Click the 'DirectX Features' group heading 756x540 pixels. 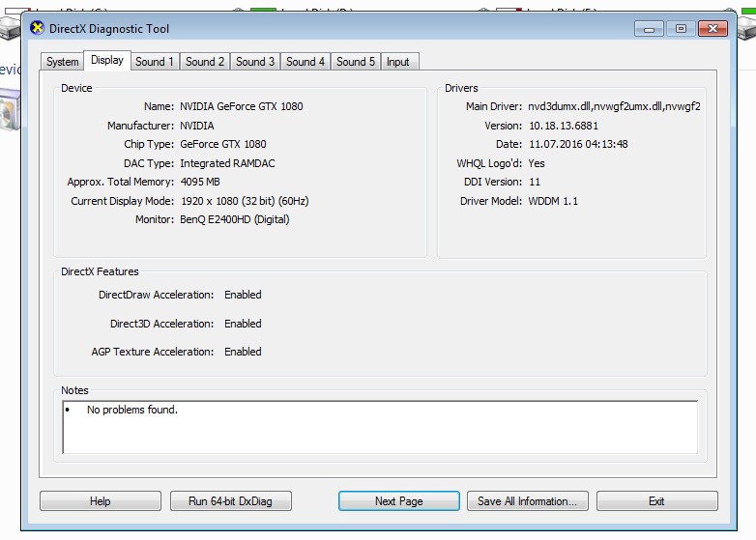pyautogui.click(x=100, y=271)
